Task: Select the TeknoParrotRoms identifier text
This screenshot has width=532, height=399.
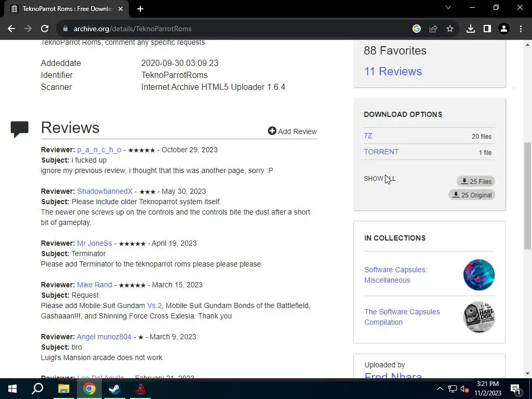Action: 175,75
